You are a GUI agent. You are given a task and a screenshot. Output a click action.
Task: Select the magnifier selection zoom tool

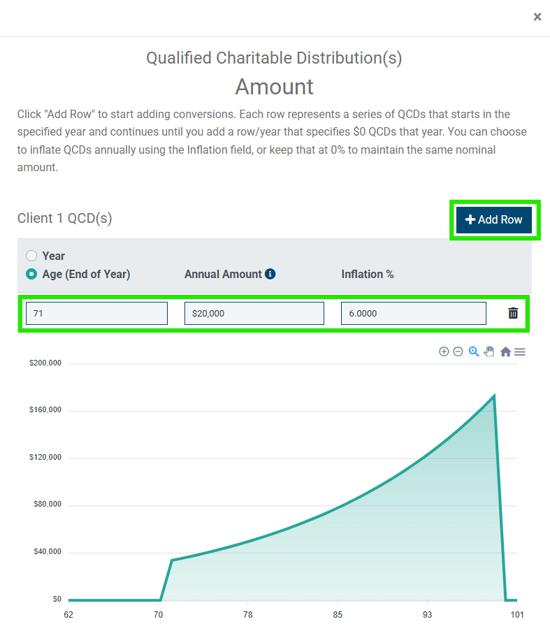point(473,351)
